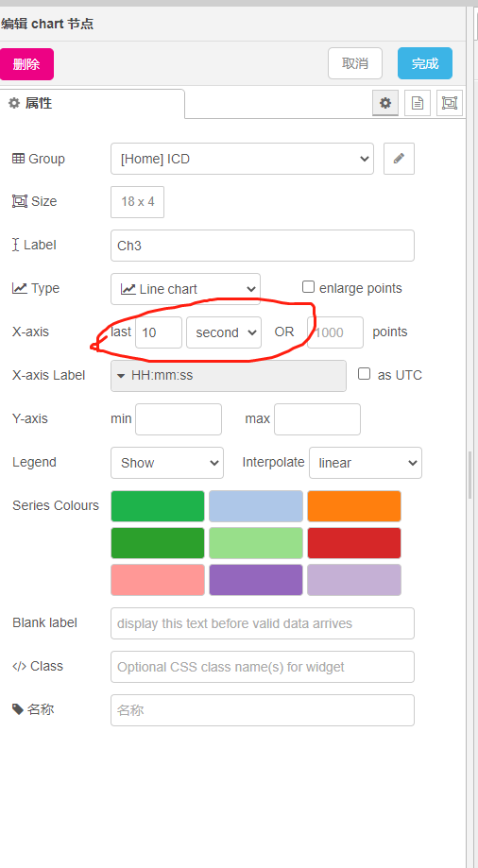Open node properties gear icon tab
This screenshot has height=868, width=478.
click(x=384, y=103)
